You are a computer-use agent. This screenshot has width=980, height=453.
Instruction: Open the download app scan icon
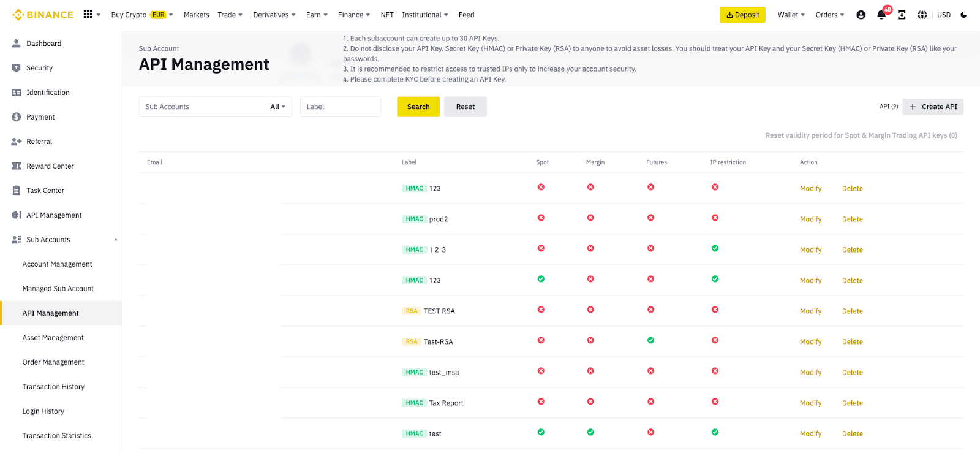902,15
